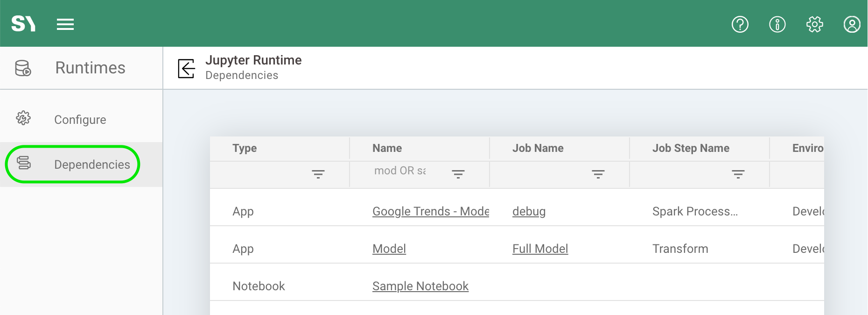Open the Google Trends - Model link
The height and width of the screenshot is (315, 868).
point(430,211)
